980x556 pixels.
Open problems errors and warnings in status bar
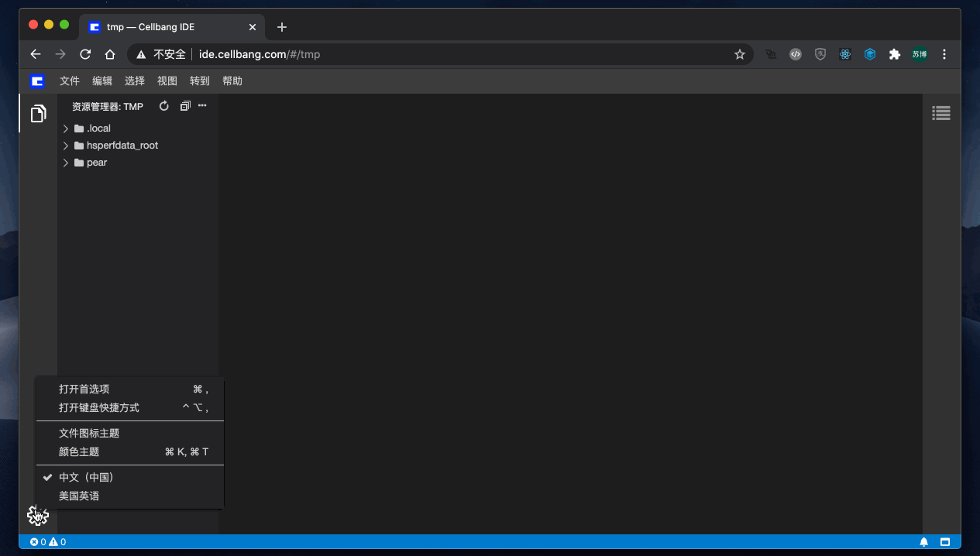[48, 542]
